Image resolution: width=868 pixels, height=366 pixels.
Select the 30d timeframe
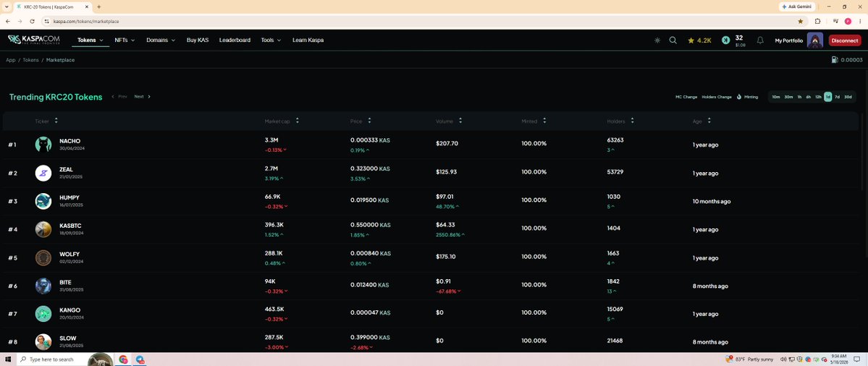coord(848,97)
